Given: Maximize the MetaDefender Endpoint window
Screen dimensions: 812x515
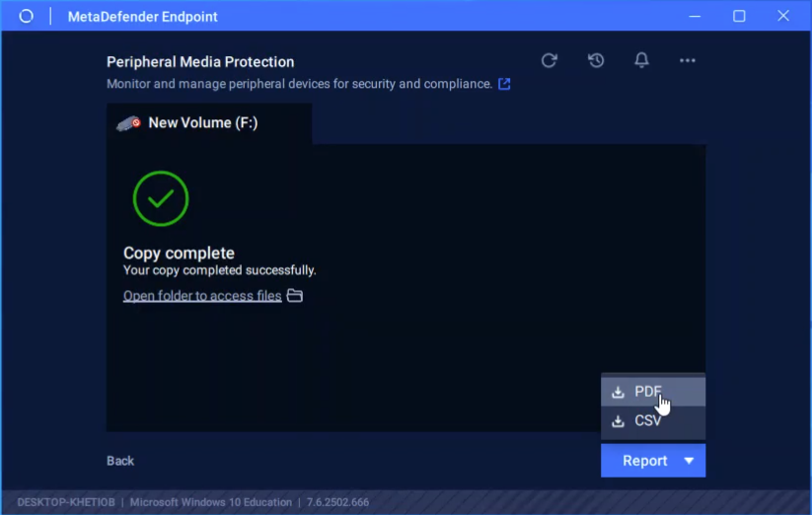Looking at the screenshot, I should [x=739, y=16].
